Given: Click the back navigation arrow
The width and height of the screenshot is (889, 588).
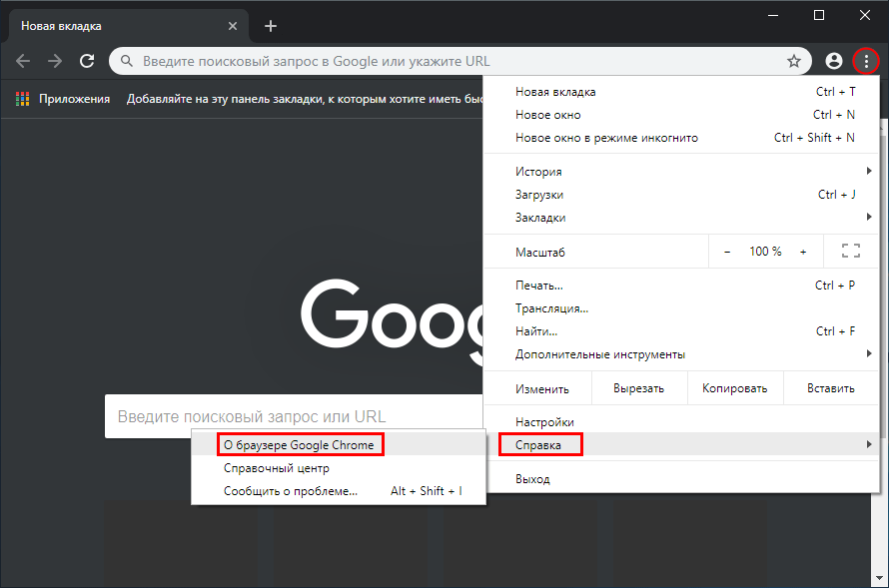Looking at the screenshot, I should [x=22, y=61].
